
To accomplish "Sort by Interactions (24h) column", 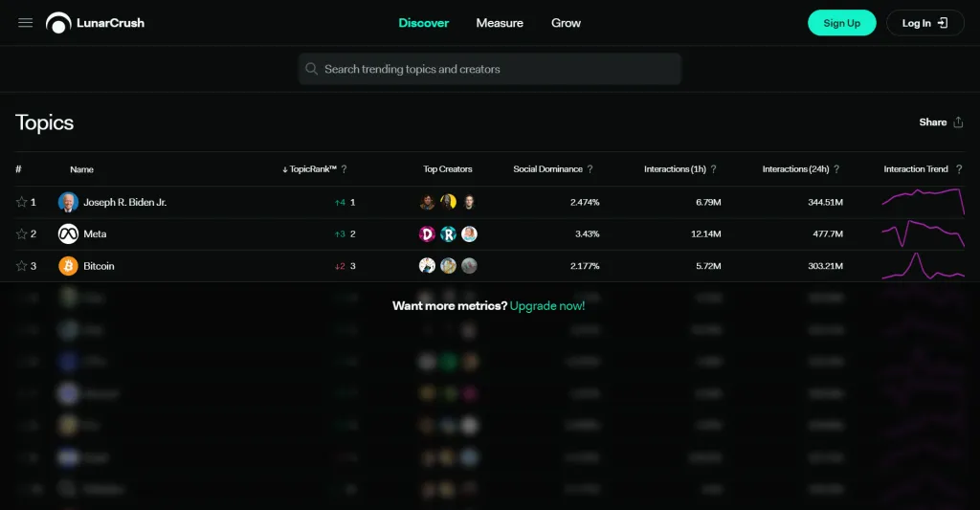I will point(796,169).
